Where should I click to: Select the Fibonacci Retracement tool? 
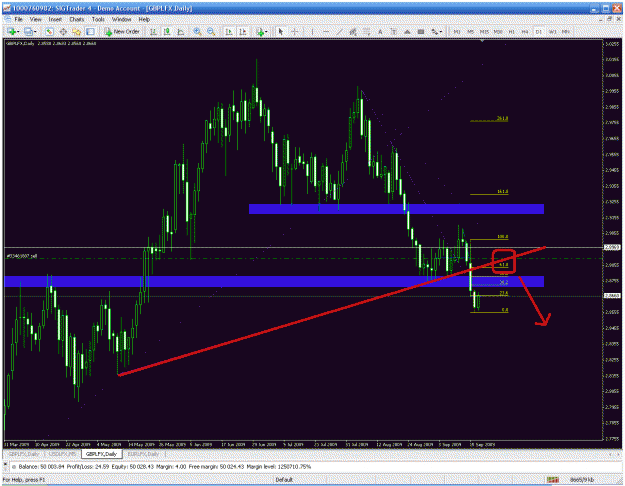coord(366,32)
